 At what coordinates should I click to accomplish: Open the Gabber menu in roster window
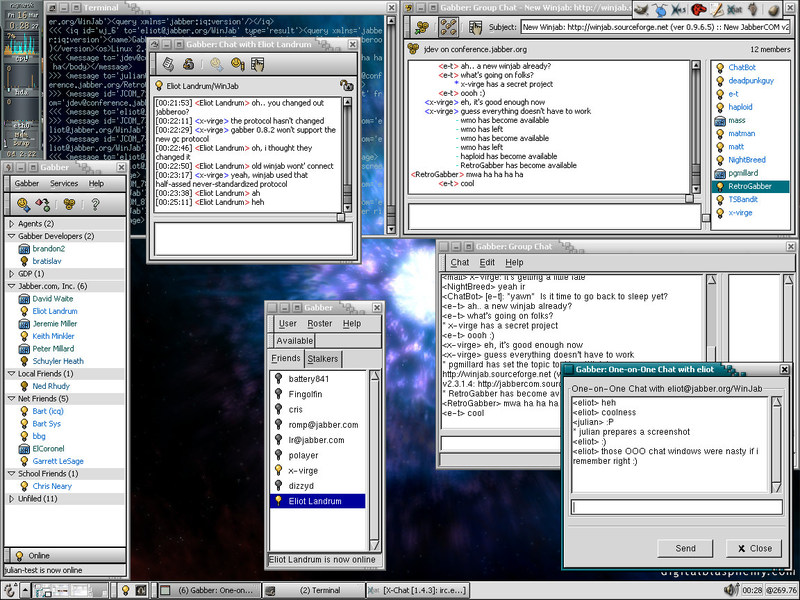tap(27, 184)
